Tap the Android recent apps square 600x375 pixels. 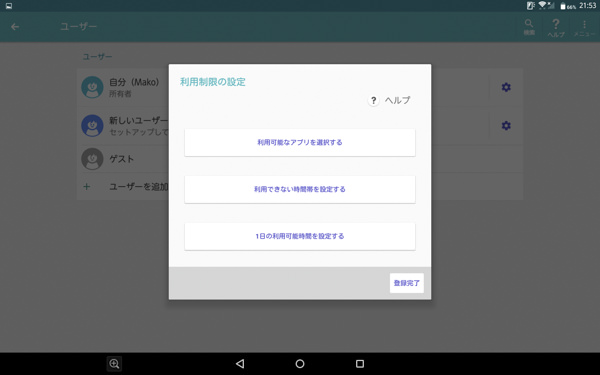coord(360,364)
